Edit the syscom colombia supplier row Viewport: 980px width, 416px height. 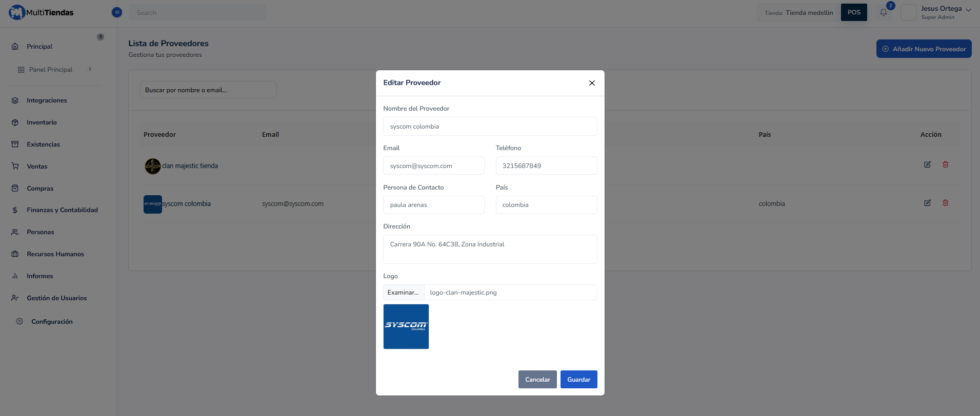[927, 203]
